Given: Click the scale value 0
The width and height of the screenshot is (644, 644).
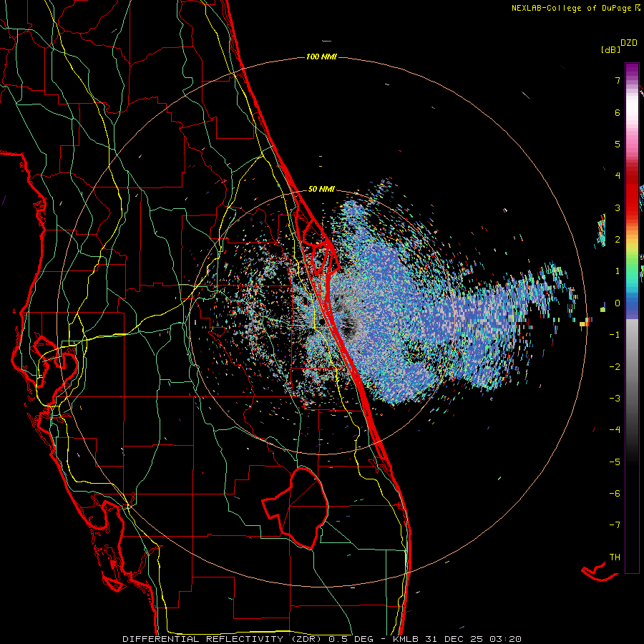Looking at the screenshot, I should click(618, 303).
